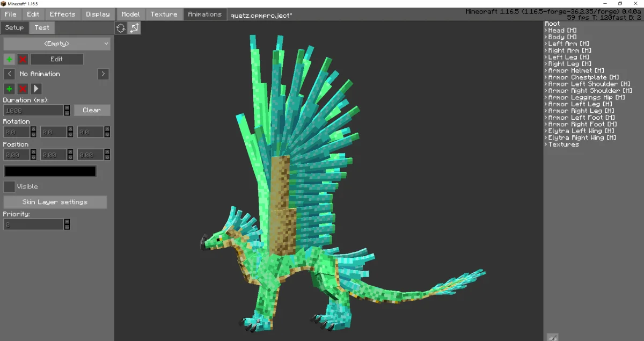The height and width of the screenshot is (341, 644).
Task: Toggle the Visible checkbox
Action: pyautogui.click(x=9, y=186)
